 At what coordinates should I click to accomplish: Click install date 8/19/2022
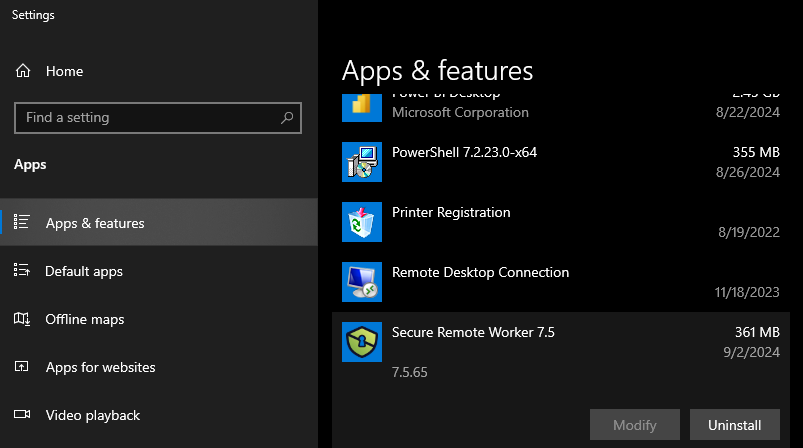(x=749, y=232)
